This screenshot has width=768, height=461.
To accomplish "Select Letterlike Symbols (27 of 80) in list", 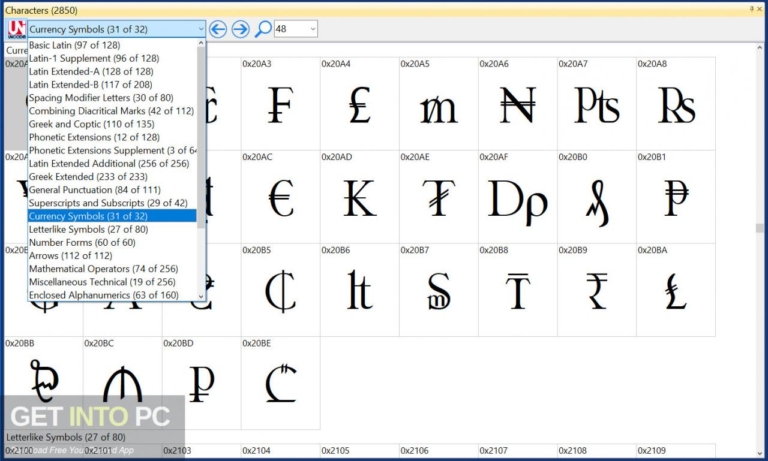I will [x=112, y=229].
